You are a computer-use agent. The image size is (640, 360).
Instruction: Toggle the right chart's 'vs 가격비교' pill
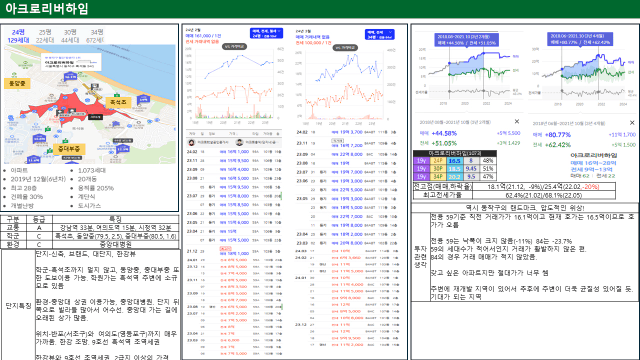(x=345, y=48)
